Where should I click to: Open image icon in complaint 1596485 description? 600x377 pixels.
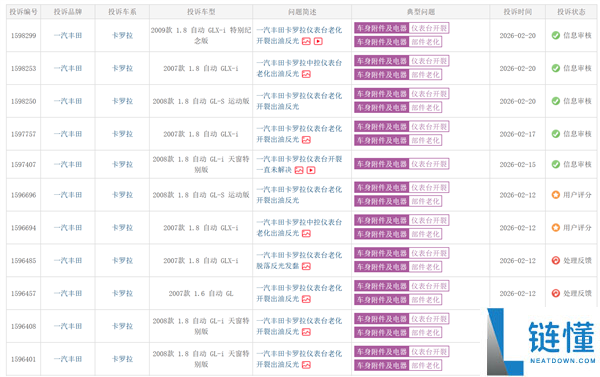[x=307, y=266]
